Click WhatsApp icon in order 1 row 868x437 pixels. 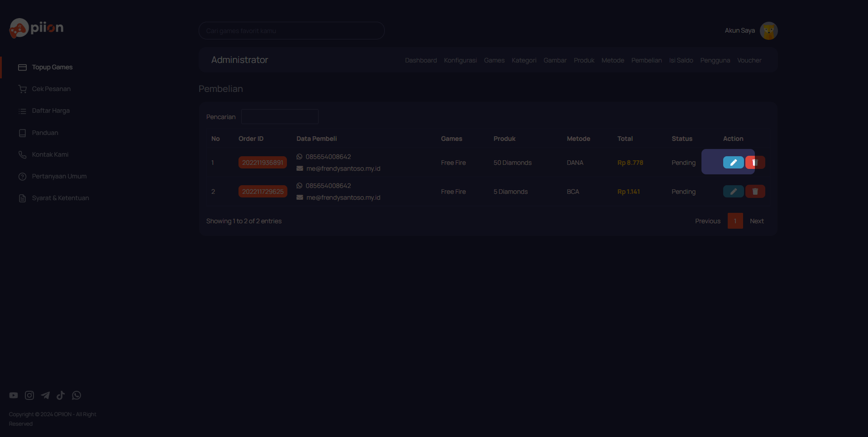coord(299,157)
